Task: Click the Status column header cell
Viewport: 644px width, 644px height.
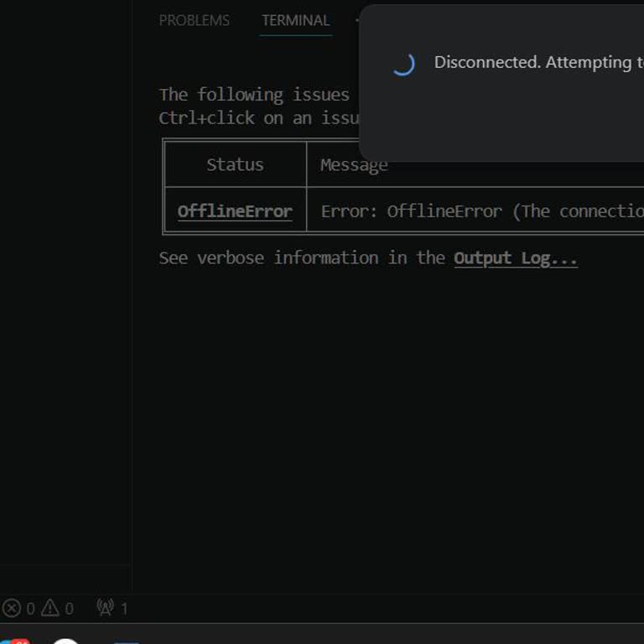Action: [236, 164]
